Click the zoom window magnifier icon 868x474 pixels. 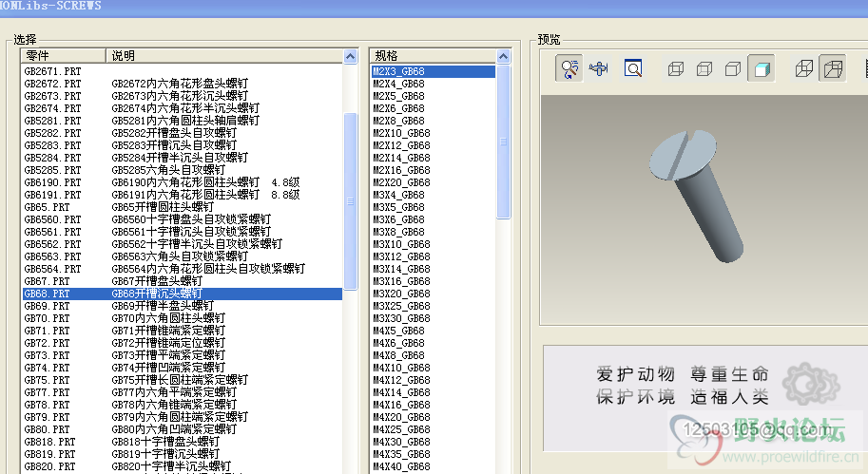pyautogui.click(x=633, y=68)
